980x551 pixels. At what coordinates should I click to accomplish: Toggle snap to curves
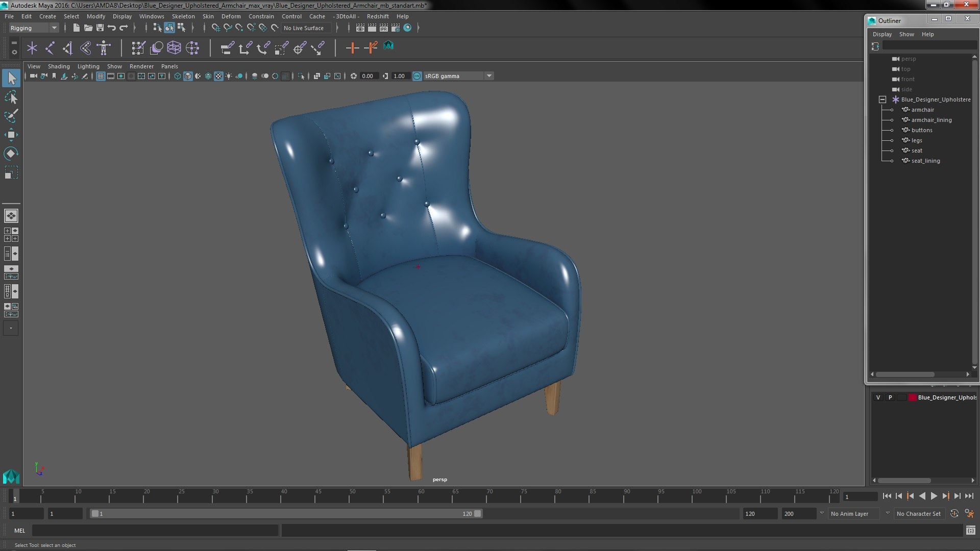tap(228, 28)
